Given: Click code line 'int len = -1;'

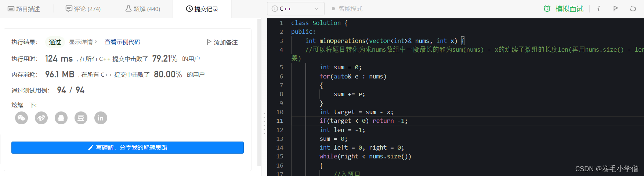Looking at the screenshot, I should tap(342, 130).
